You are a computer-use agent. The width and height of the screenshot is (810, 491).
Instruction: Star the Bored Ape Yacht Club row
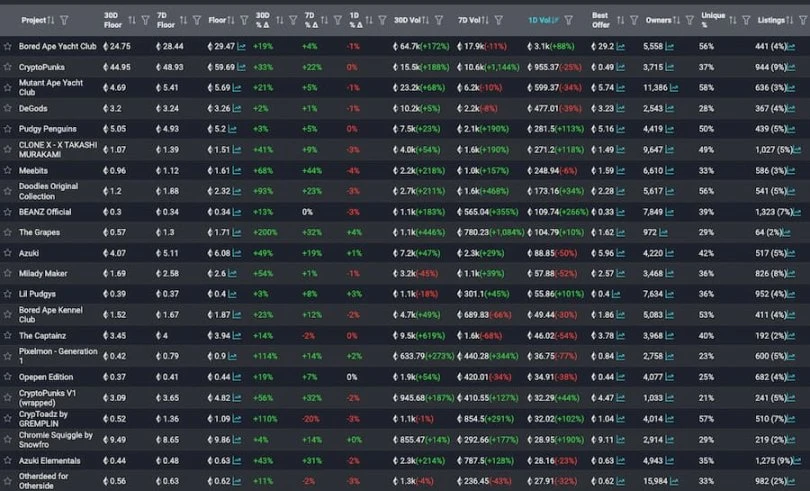8,46
